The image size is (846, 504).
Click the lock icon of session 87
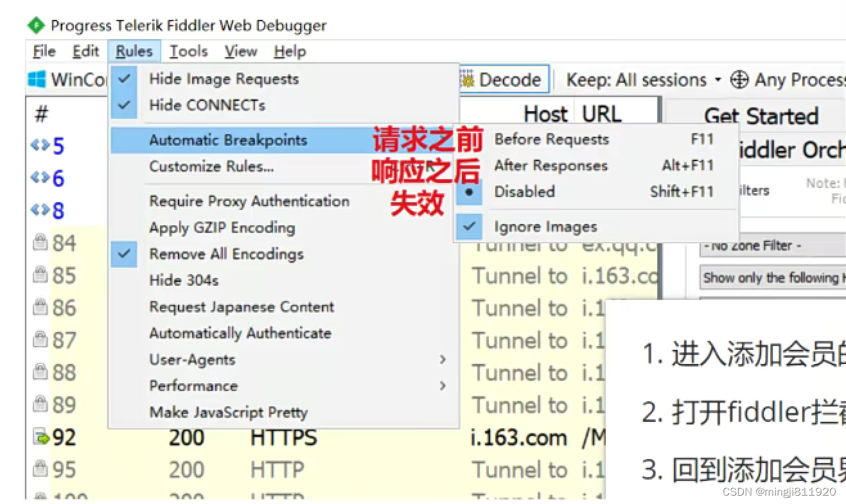tap(40, 340)
